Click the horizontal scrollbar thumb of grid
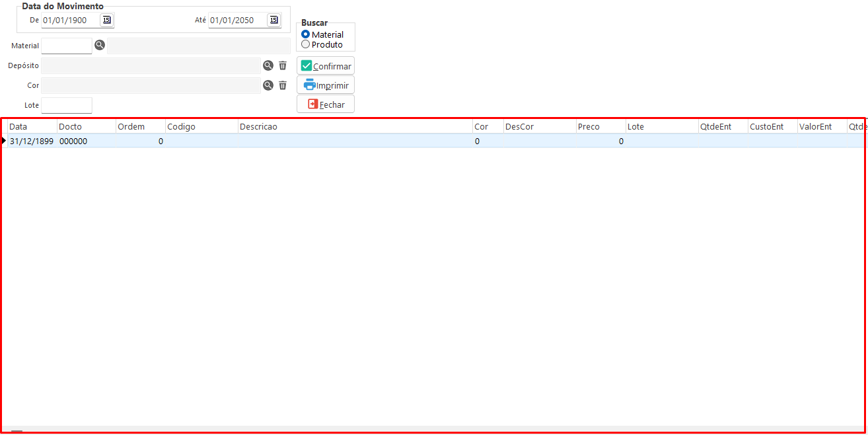The height and width of the screenshot is (435, 868). pos(17,431)
